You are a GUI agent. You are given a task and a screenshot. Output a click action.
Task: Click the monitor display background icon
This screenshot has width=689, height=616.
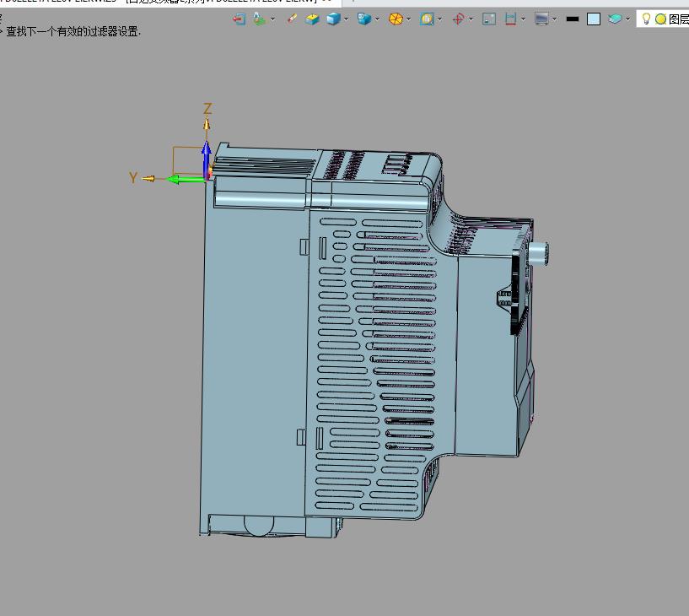coord(541,19)
